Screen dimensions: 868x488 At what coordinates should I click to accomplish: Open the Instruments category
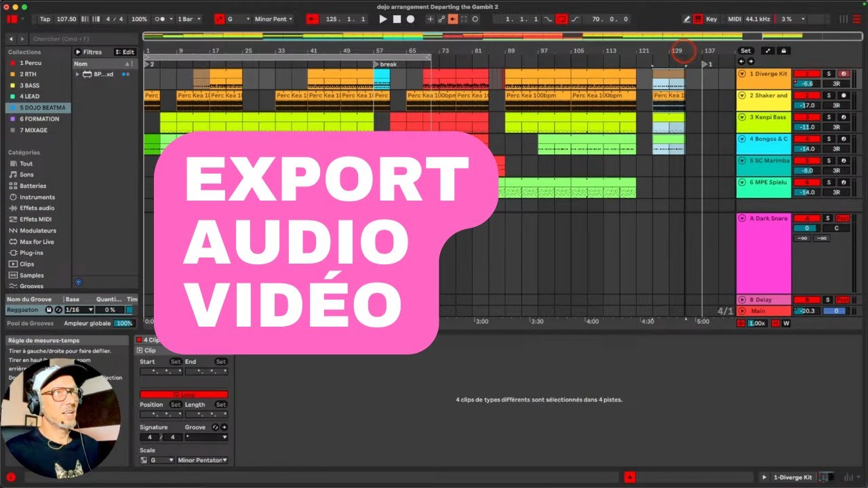(x=37, y=197)
